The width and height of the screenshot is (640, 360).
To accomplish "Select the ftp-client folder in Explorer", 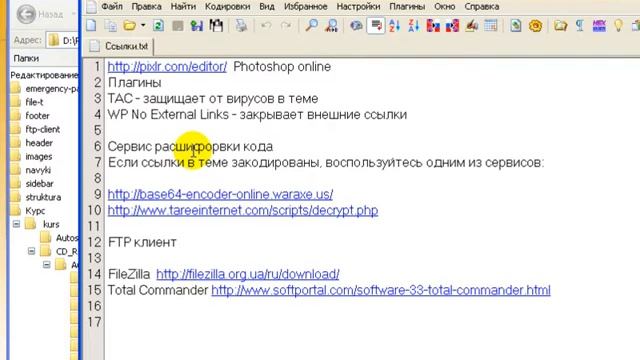I will (x=36, y=129).
